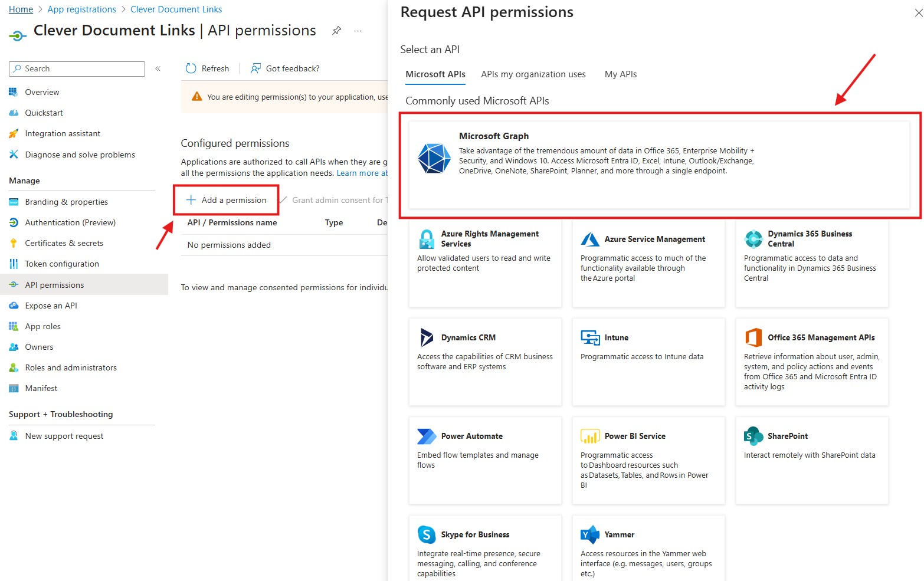Close the Request API permissions panel
This screenshot has width=924, height=581.
tap(918, 12)
